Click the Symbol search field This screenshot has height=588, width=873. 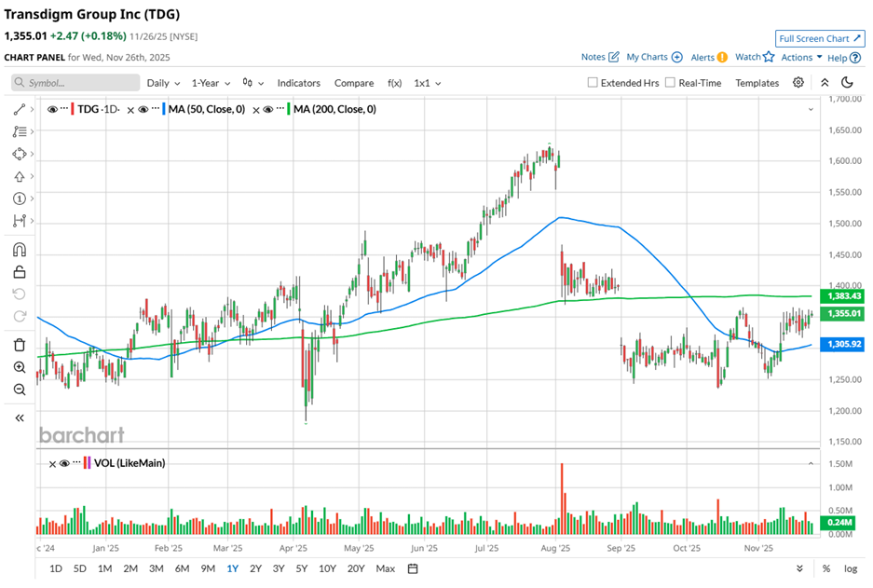point(76,83)
